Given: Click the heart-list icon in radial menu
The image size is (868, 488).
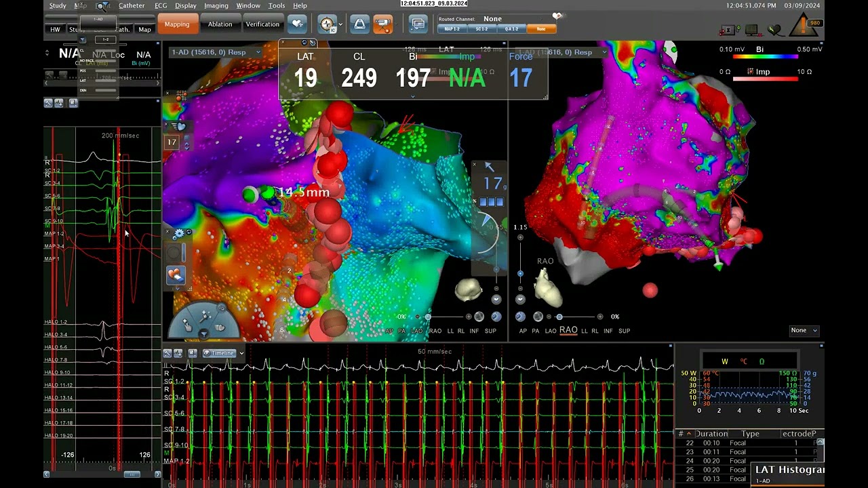Looking at the screenshot, I should coord(220,327).
